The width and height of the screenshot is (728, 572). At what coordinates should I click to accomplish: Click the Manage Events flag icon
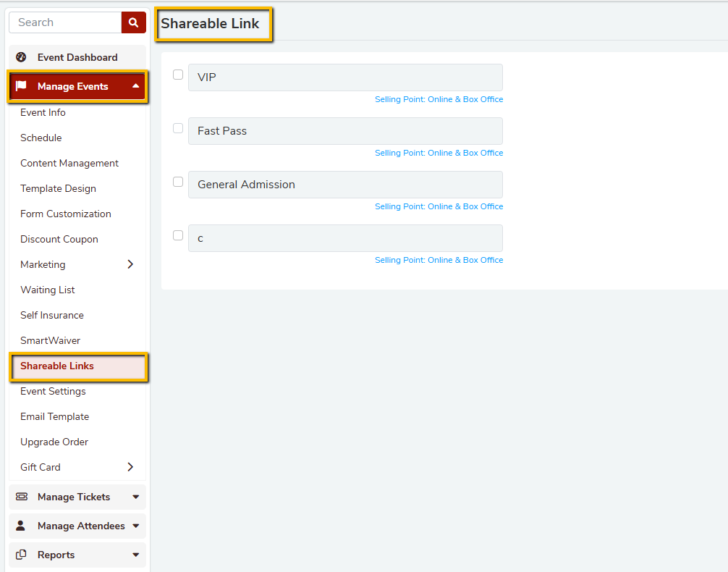21,86
